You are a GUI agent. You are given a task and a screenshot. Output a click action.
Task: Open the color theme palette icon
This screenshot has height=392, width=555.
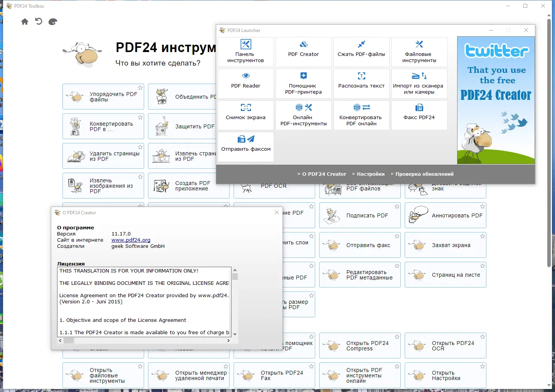53,22
